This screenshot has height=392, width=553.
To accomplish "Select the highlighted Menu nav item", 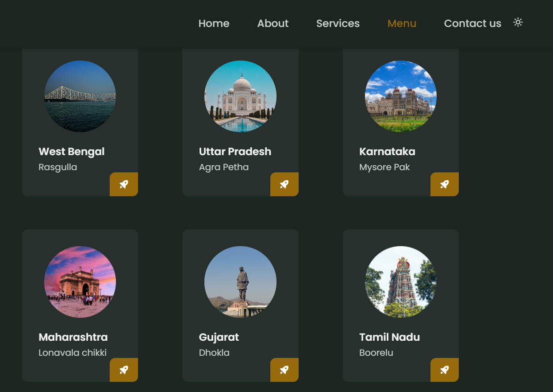I will [x=402, y=23].
